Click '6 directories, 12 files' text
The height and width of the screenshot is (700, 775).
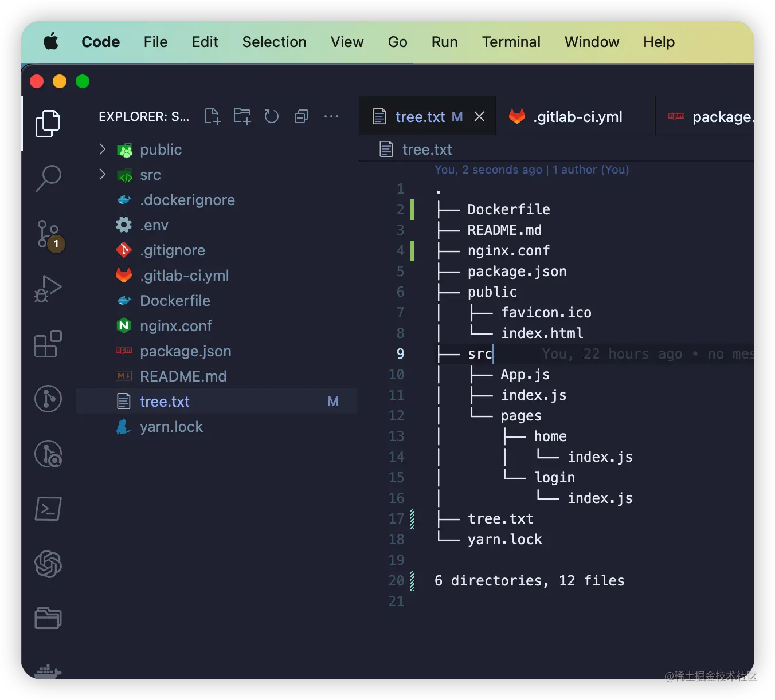pos(529,580)
